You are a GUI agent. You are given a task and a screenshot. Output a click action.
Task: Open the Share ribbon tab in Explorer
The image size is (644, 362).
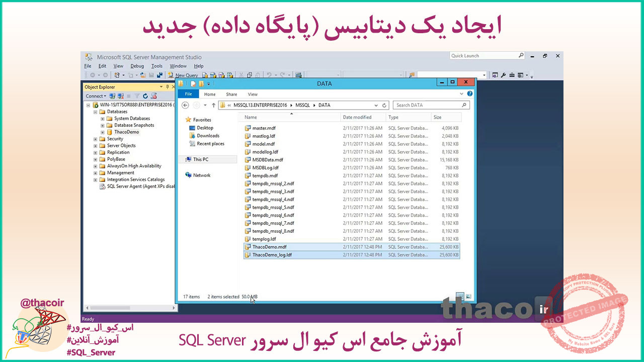231,94
